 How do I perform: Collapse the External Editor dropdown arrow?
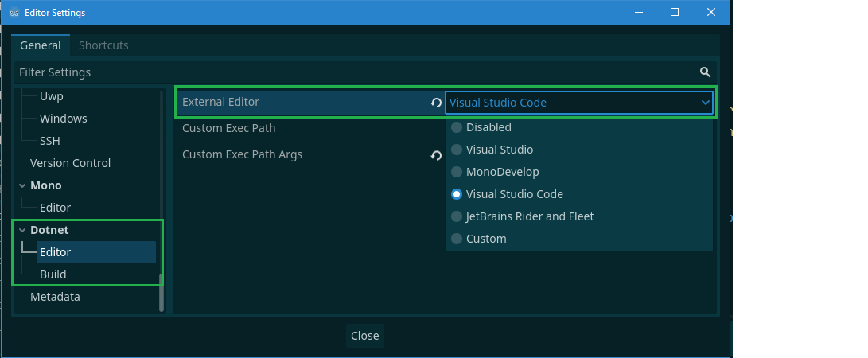pos(704,103)
